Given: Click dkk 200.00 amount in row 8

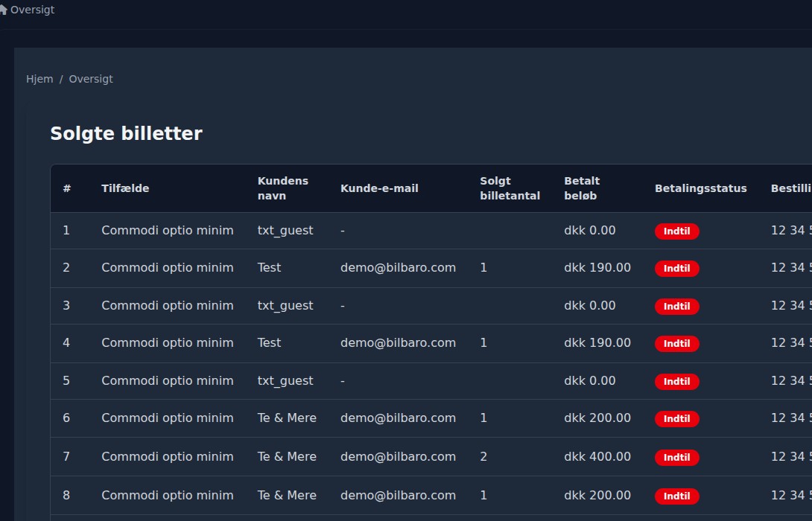Looking at the screenshot, I should click(597, 495).
